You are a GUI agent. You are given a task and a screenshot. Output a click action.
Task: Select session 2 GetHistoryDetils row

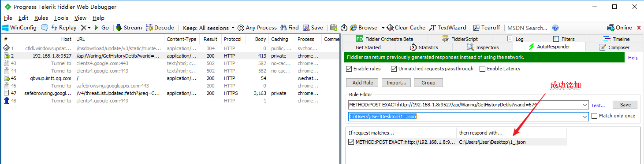coord(170,56)
